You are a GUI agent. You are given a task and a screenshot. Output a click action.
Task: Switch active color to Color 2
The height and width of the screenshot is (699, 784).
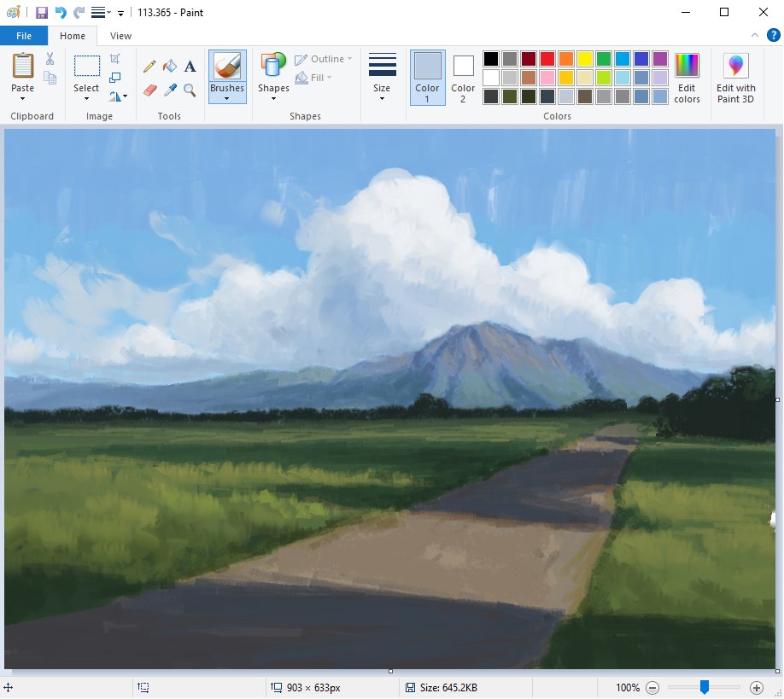[463, 78]
